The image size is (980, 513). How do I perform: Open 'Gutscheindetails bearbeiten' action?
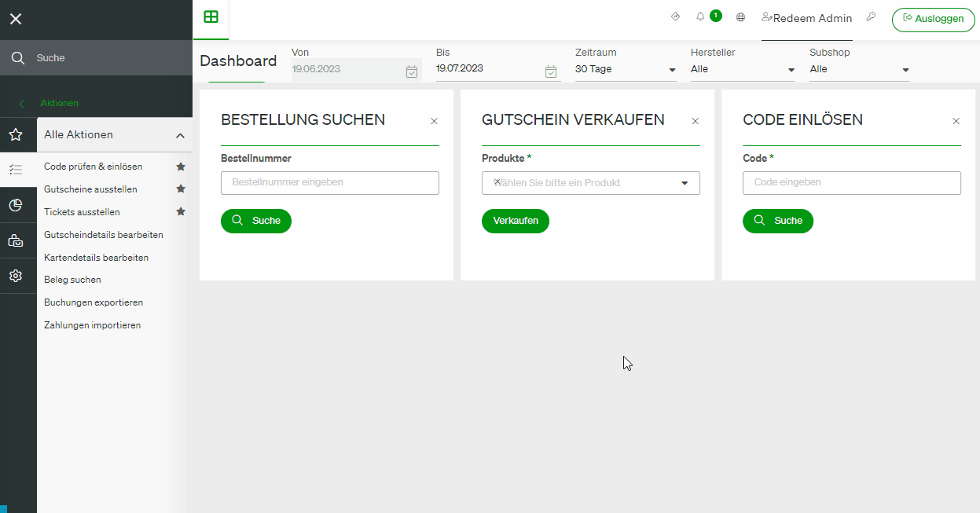[x=104, y=235]
